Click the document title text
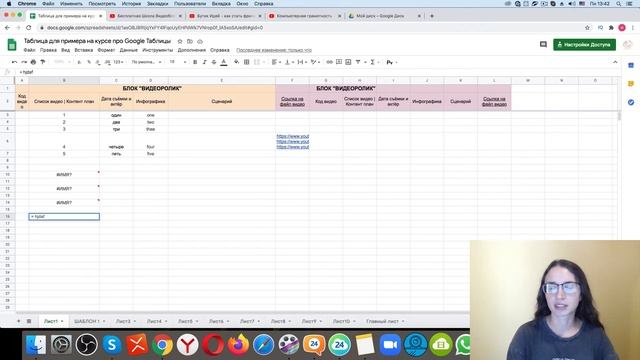The image size is (640, 360). click(97, 41)
